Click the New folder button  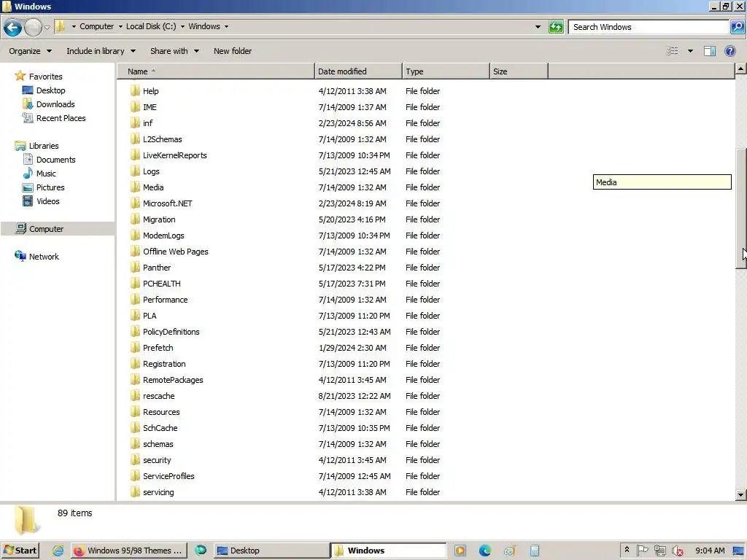click(x=233, y=51)
